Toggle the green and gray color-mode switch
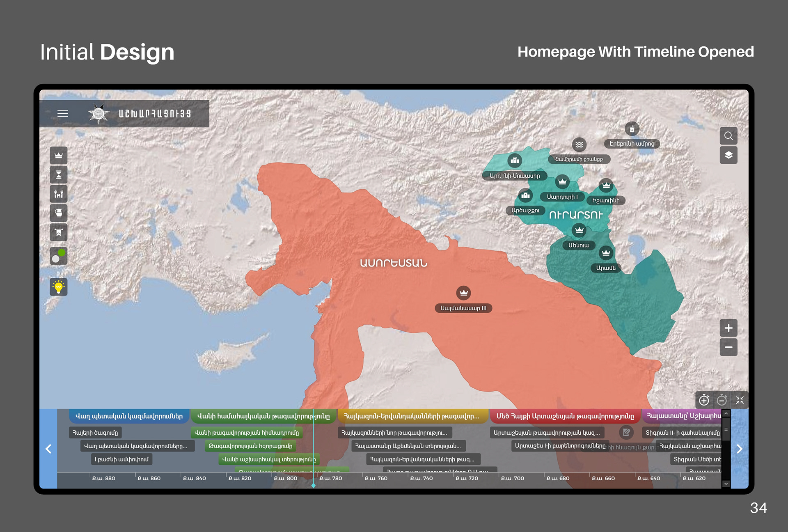Viewport: 788px width, 532px height. pyautogui.click(x=59, y=256)
